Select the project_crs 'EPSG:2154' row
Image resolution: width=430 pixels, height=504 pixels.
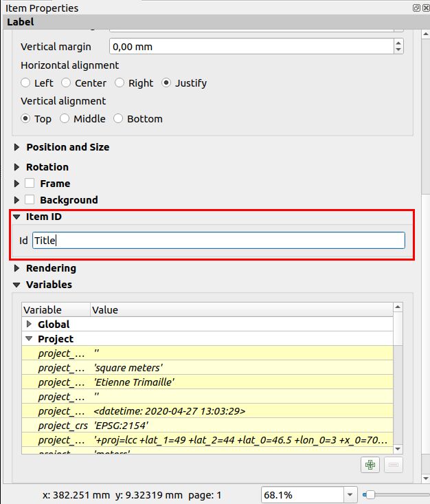207,425
